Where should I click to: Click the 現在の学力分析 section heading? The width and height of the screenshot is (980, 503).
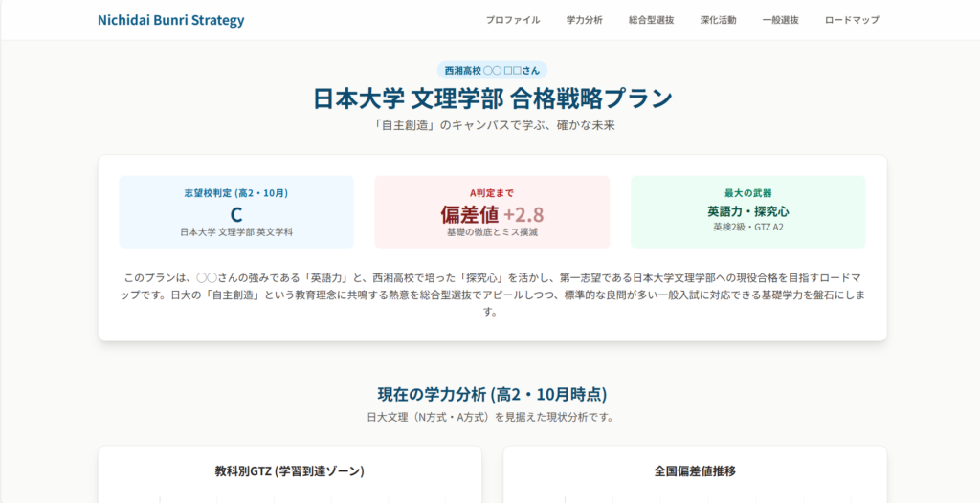pyautogui.click(x=492, y=394)
